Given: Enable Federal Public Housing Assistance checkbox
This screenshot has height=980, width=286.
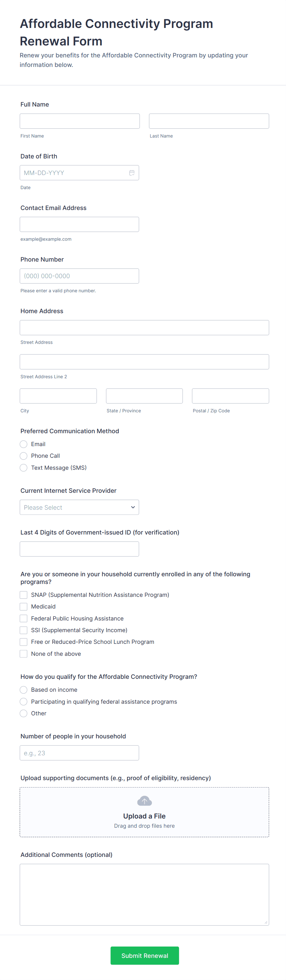Looking at the screenshot, I should click(x=24, y=618).
